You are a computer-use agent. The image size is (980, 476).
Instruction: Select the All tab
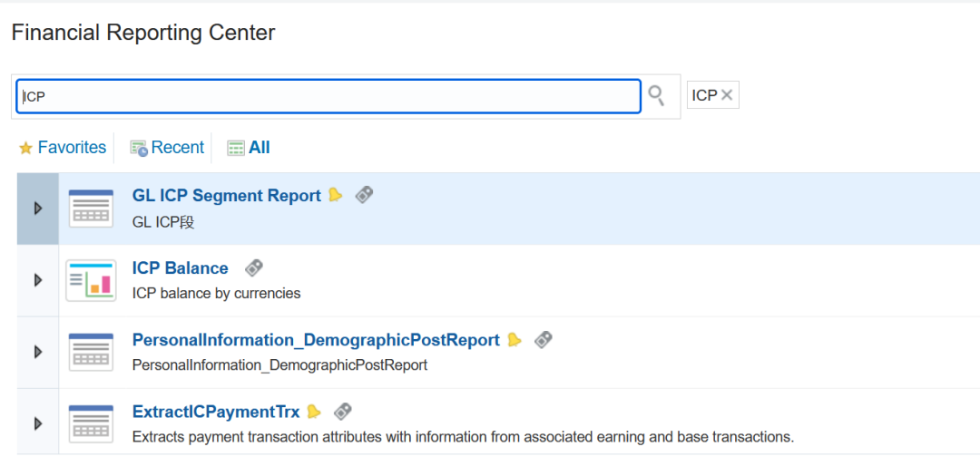tap(249, 148)
